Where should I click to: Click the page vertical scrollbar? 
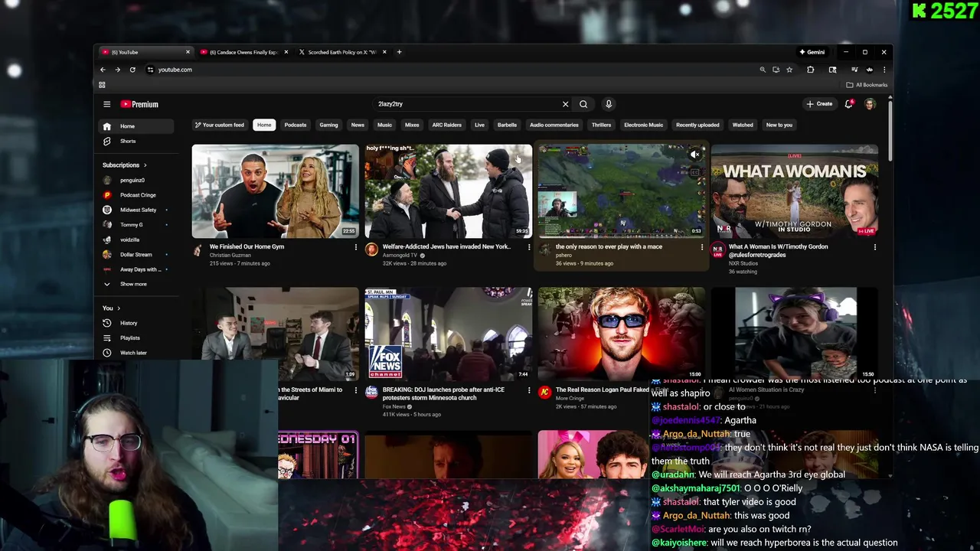[890, 130]
